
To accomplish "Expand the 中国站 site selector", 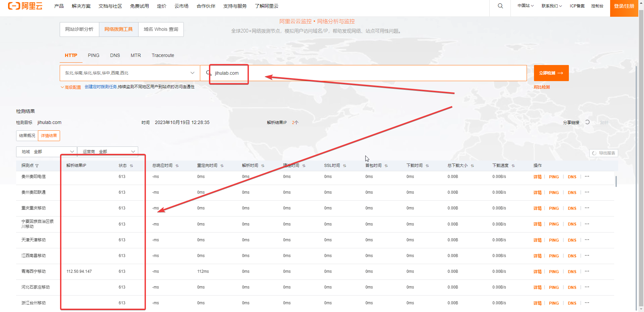I will click(x=526, y=6).
